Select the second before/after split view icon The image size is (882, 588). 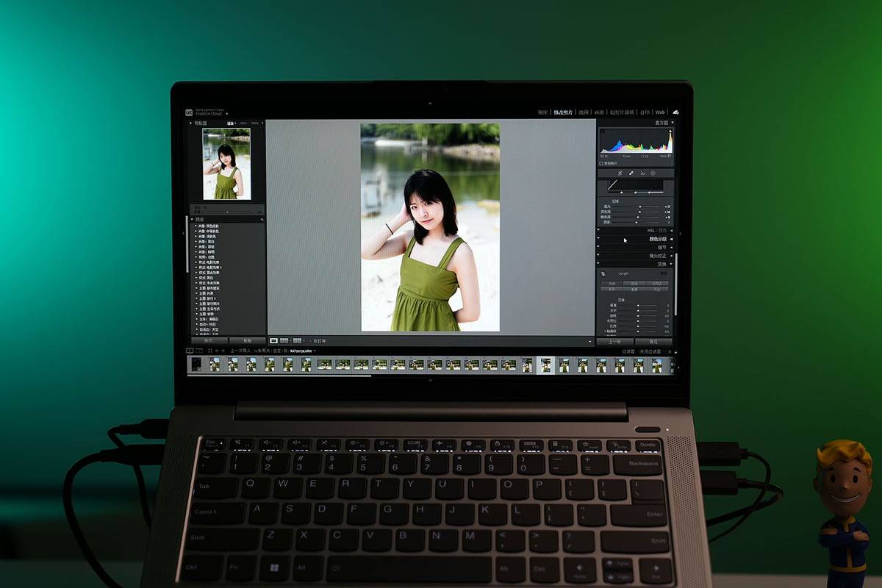(x=297, y=340)
